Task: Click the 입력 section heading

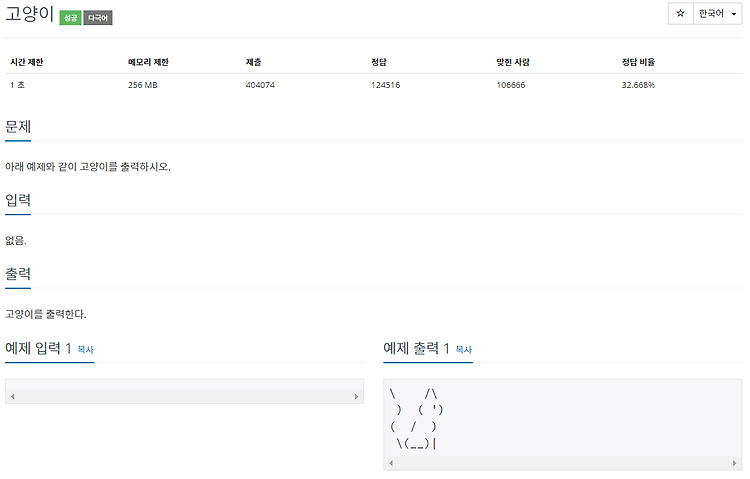Action: [18, 201]
